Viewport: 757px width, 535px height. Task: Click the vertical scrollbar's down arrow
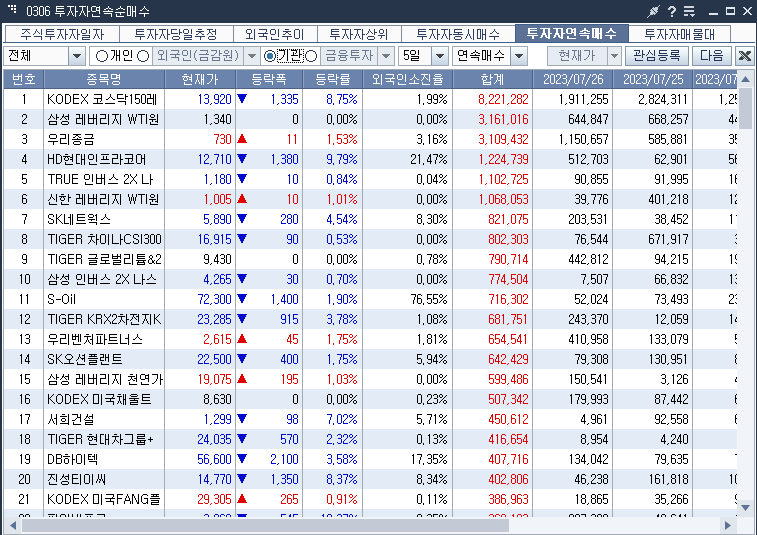tap(745, 507)
